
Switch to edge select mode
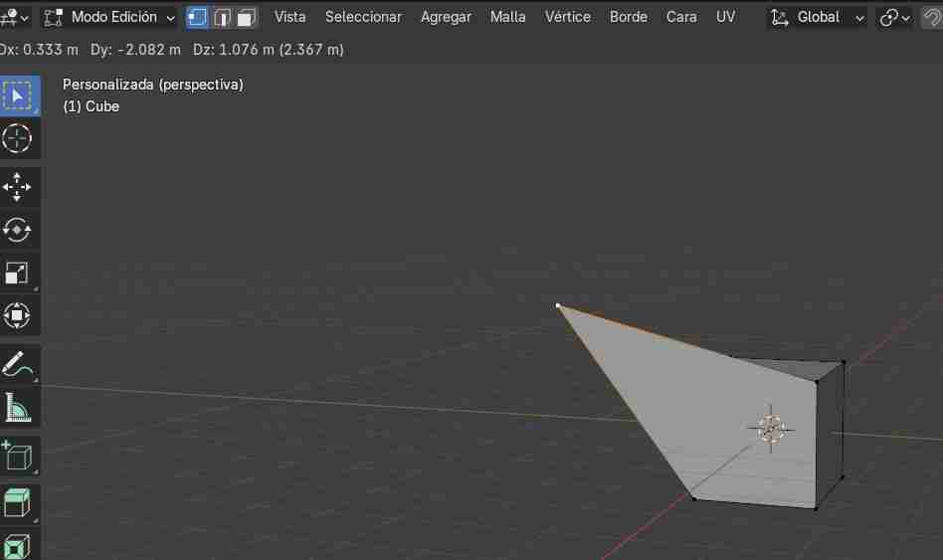[x=222, y=18]
